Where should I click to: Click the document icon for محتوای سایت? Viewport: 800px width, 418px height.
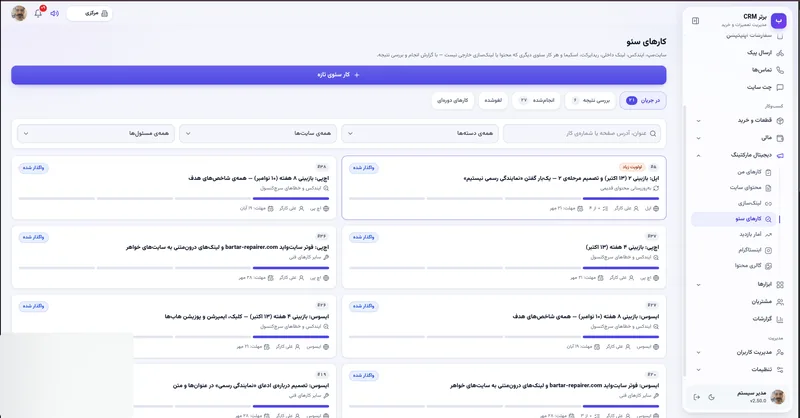pyautogui.click(x=768, y=188)
